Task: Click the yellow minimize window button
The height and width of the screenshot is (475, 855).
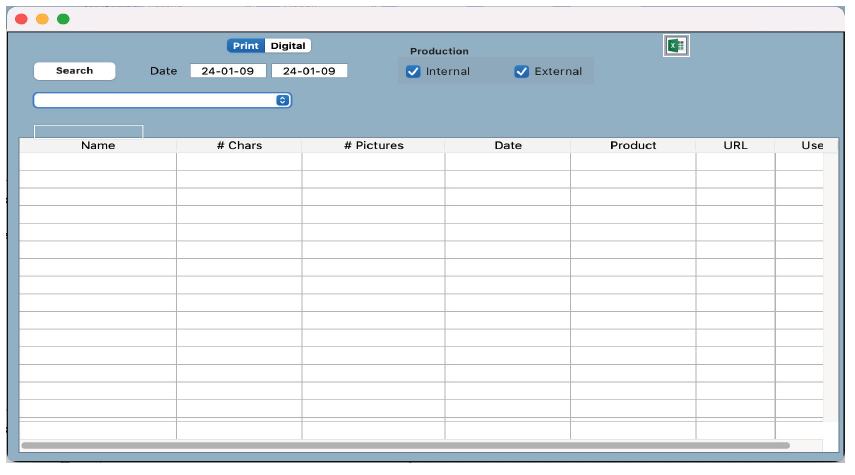Action: (42, 19)
